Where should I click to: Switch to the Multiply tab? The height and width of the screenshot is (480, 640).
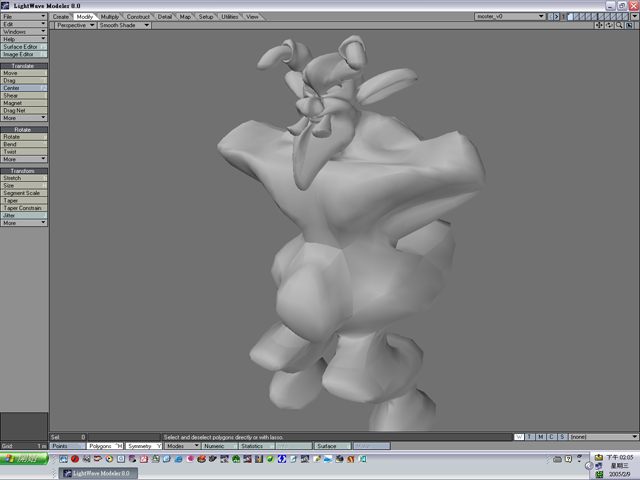click(110, 17)
